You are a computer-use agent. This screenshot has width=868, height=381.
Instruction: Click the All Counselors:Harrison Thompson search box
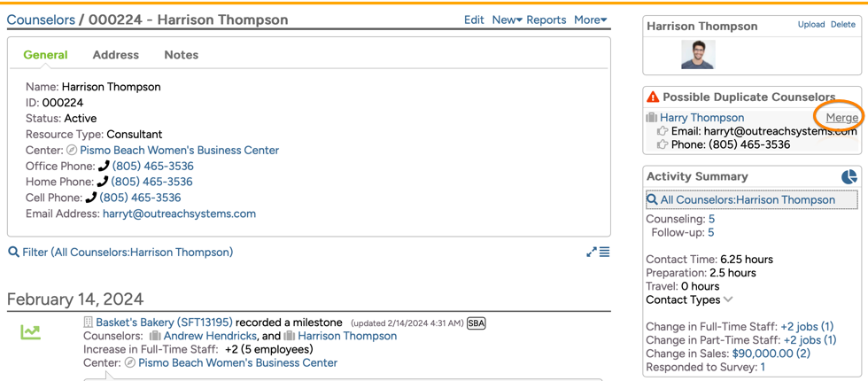click(x=751, y=200)
